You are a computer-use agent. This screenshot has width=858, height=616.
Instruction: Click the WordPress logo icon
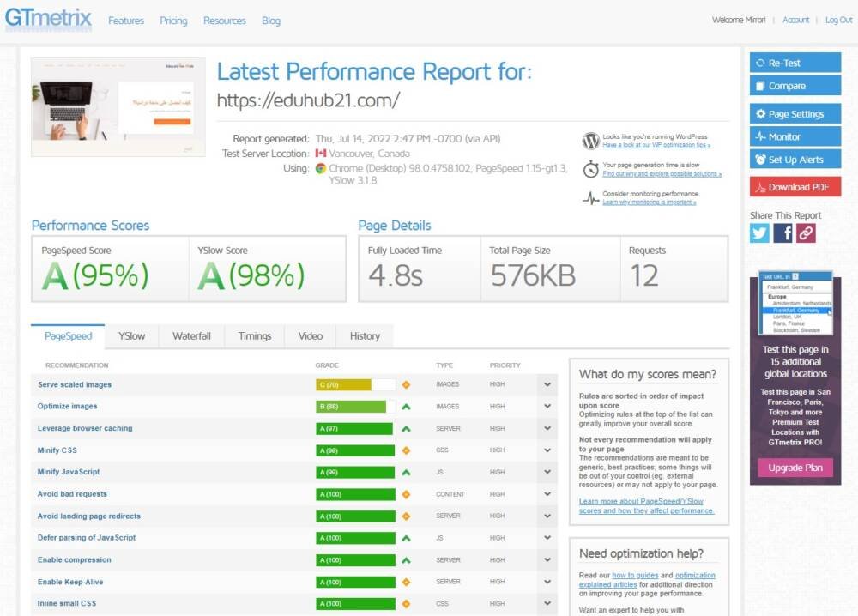[x=590, y=141]
